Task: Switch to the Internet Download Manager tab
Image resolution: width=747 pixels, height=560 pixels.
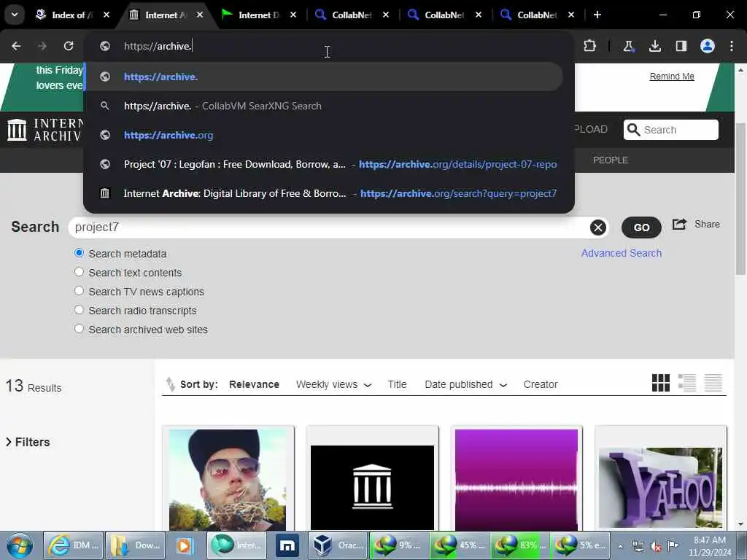Action: tap(258, 15)
